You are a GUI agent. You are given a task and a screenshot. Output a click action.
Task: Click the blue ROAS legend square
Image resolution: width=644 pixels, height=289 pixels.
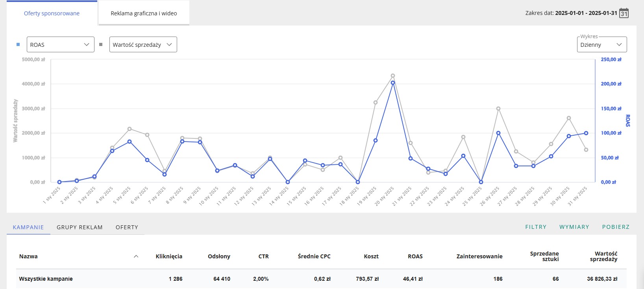pyautogui.click(x=18, y=44)
